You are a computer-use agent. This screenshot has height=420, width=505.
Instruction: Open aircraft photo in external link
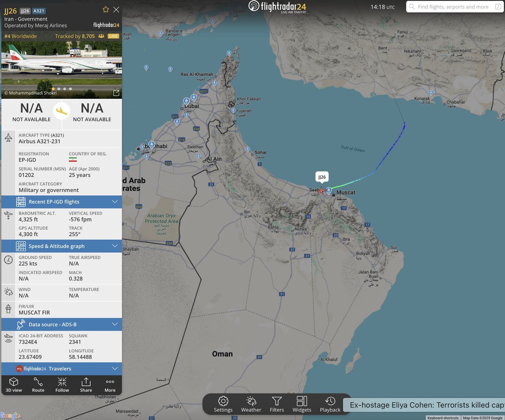coord(116,93)
